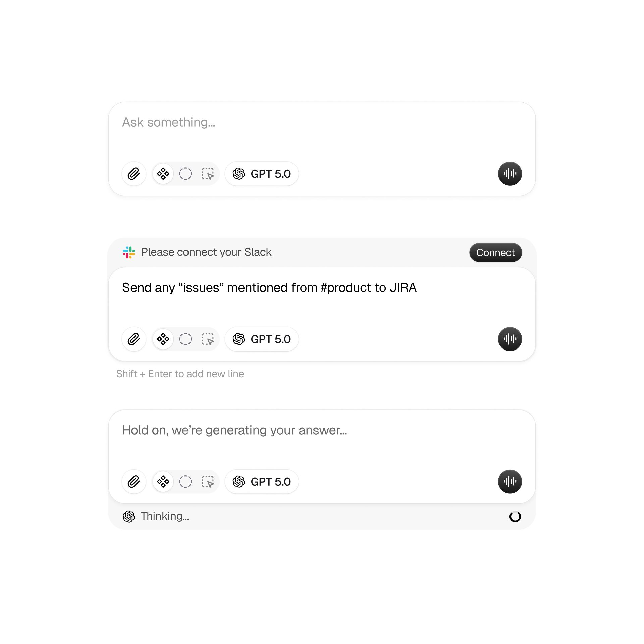Select the dashed-circle mode in the JIRA prompt box

tap(185, 339)
